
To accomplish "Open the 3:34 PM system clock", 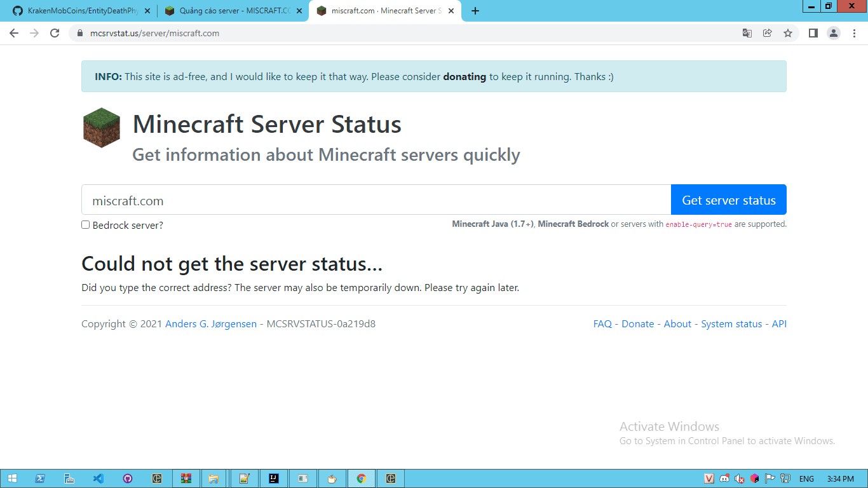I will (841, 479).
